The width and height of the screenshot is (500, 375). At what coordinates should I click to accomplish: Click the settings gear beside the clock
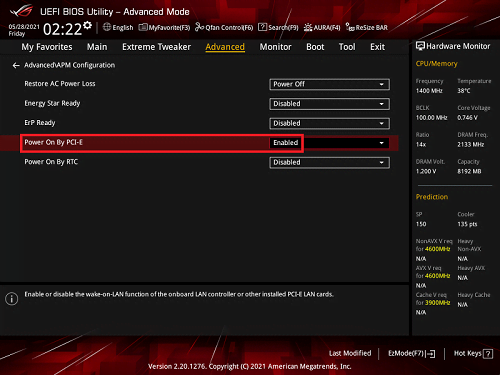click(88, 25)
